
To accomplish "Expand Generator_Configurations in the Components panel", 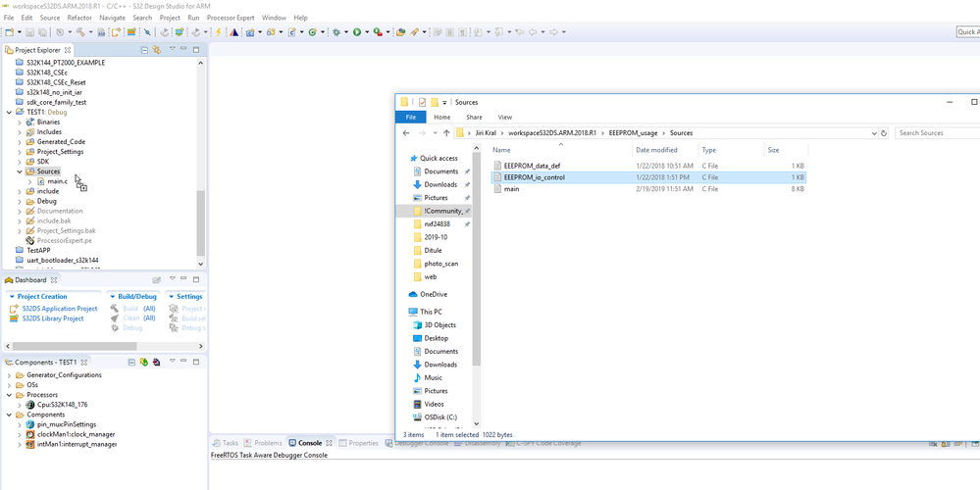I will pyautogui.click(x=9, y=375).
